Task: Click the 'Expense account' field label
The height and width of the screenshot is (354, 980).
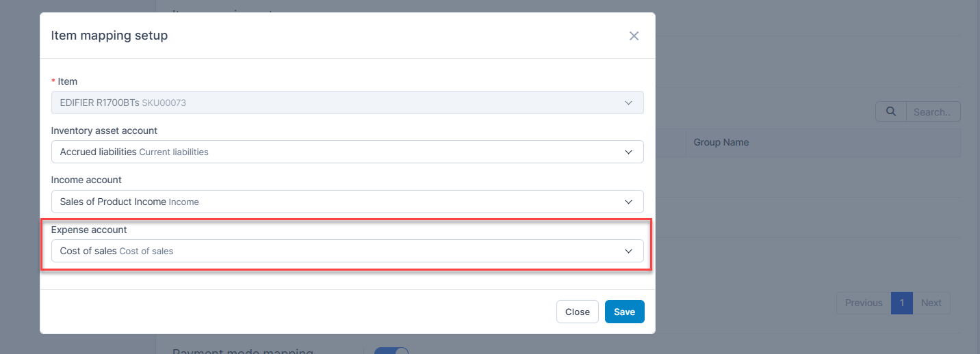Action: tap(89, 230)
